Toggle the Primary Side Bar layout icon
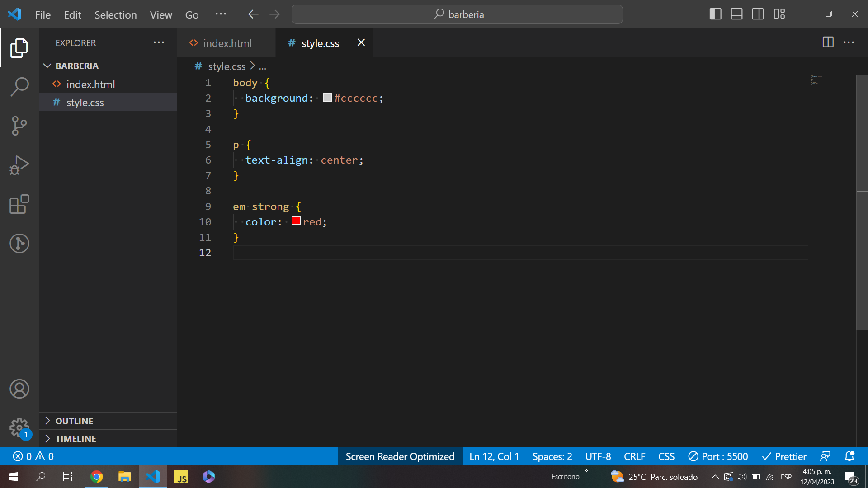 tap(715, 14)
